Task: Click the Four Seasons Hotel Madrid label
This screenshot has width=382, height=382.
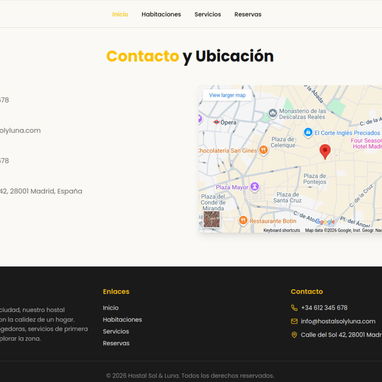Action: (366, 144)
